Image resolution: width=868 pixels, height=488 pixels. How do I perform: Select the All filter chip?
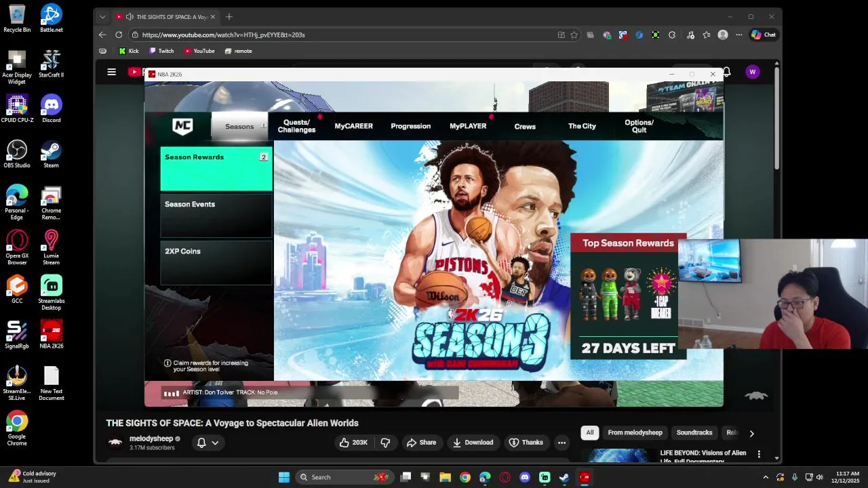590,432
